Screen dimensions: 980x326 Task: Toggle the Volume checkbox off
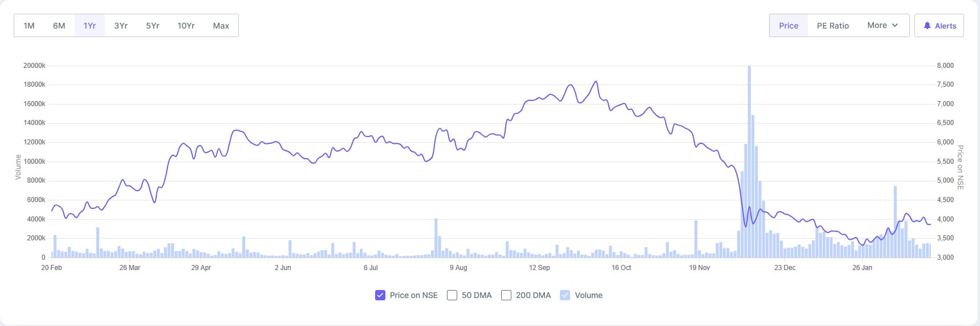565,295
